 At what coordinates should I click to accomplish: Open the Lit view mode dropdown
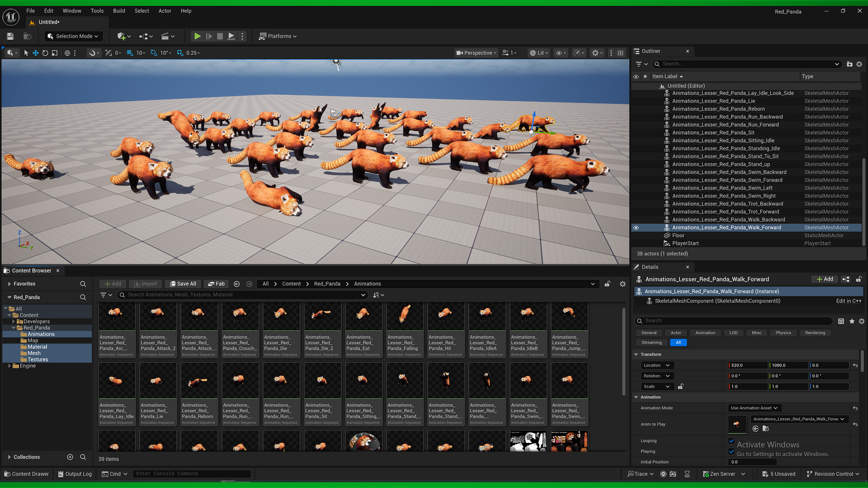539,53
